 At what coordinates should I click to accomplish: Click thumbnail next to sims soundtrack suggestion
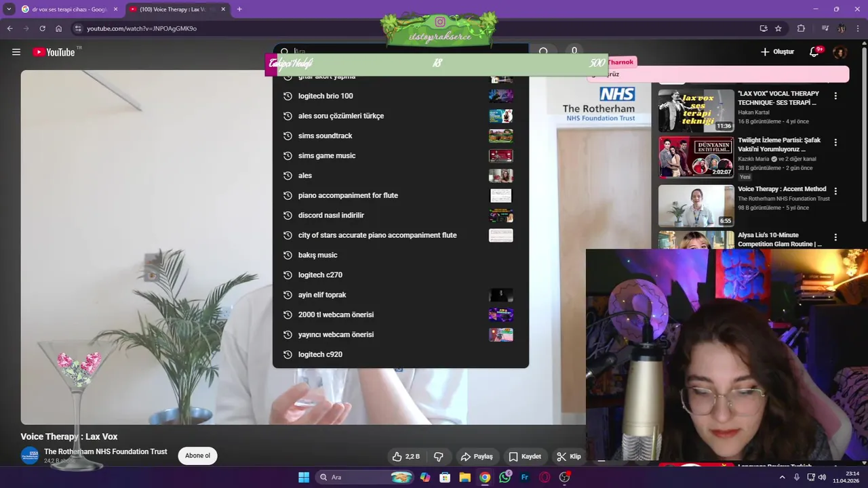tap(500, 136)
